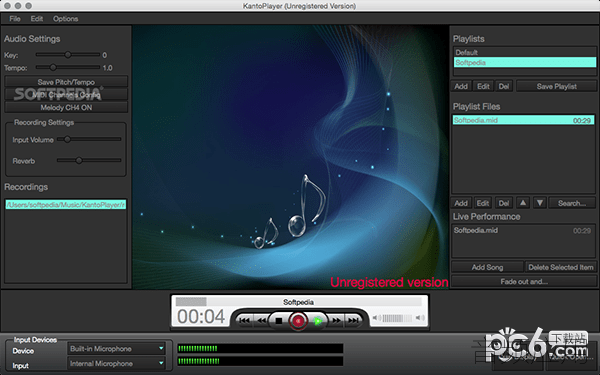Screen dimensions: 600x375
Task: Open the Input dropdown (Internal Microphone)
Action: 117,364
